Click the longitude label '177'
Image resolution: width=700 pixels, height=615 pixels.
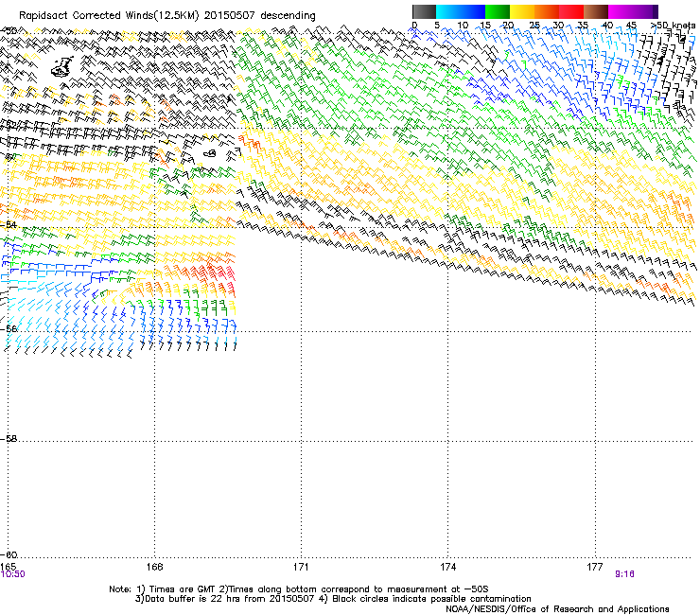595,567
